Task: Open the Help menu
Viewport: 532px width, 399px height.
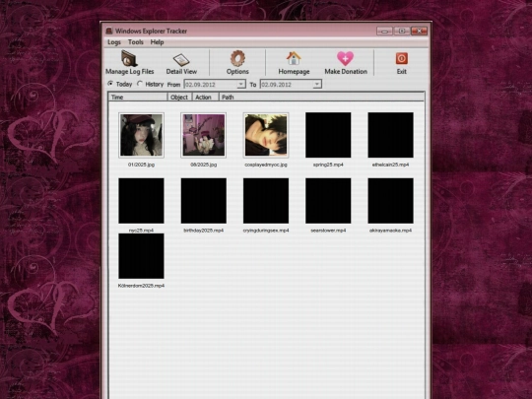Action: click(157, 42)
